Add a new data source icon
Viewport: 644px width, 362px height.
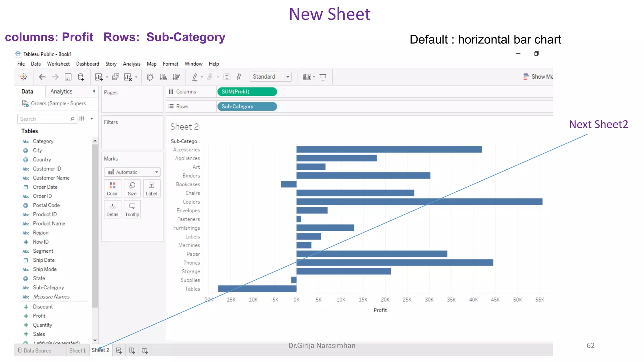click(81, 77)
